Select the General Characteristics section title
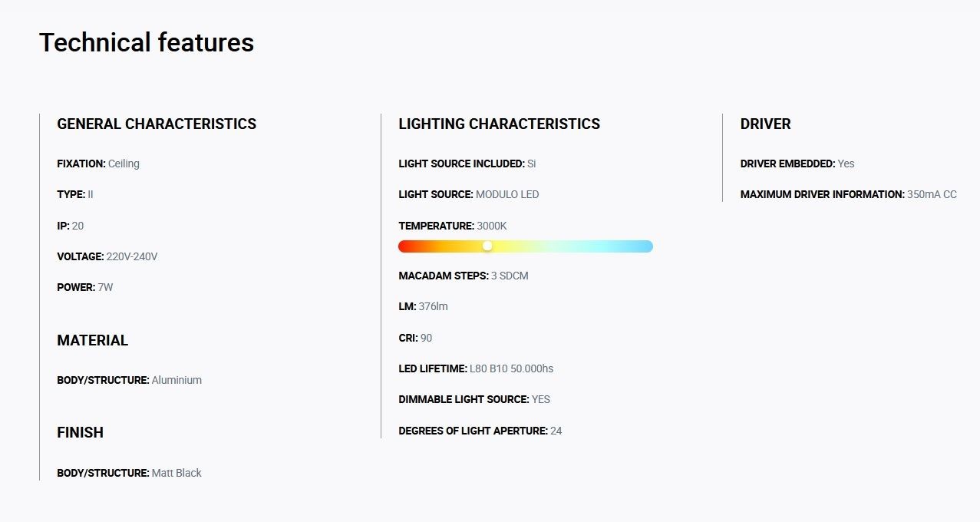The image size is (980, 522). [x=157, y=124]
